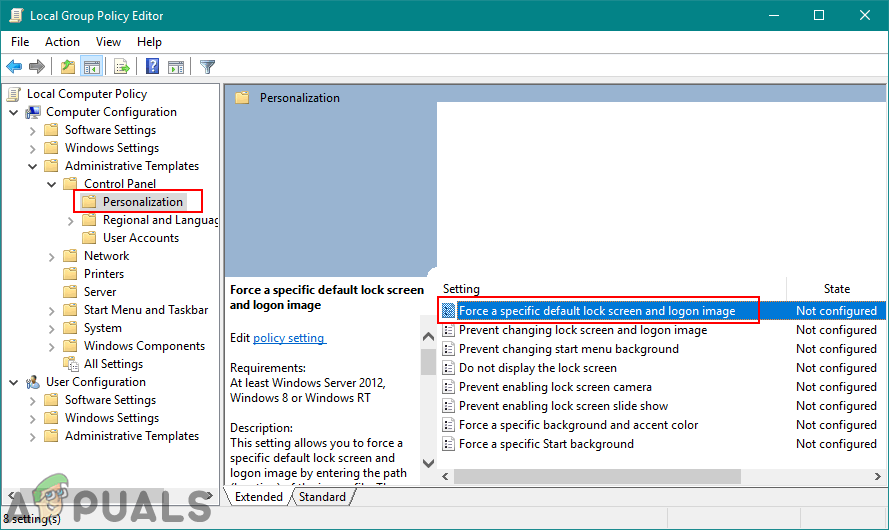Open the Help menu
Viewport: 889px width, 530px height.
coord(149,42)
